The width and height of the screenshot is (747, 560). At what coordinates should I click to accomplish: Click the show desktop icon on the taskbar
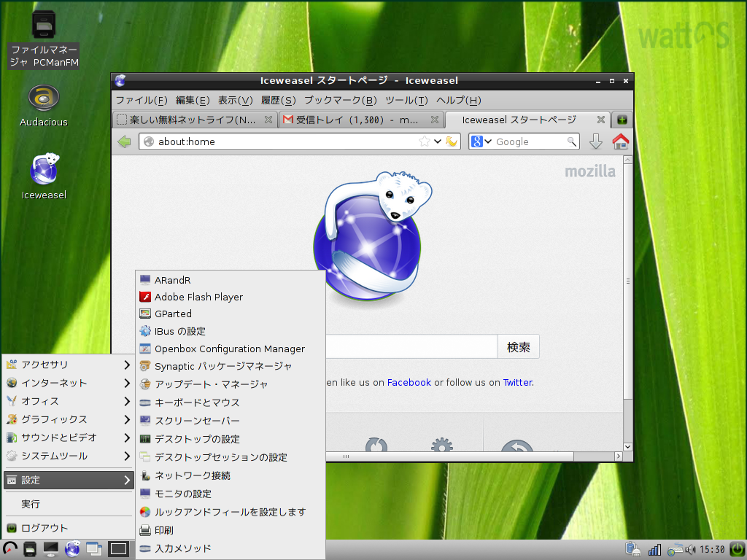94,550
